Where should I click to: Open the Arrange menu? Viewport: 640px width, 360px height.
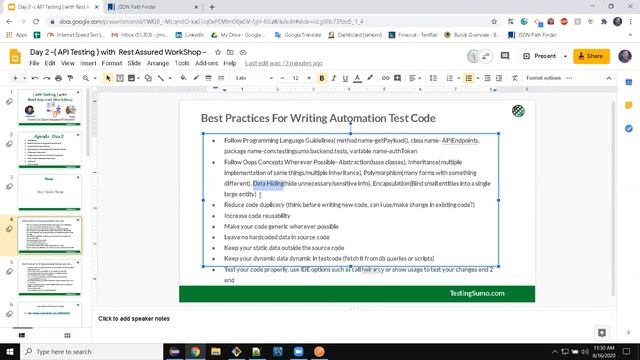click(158, 63)
